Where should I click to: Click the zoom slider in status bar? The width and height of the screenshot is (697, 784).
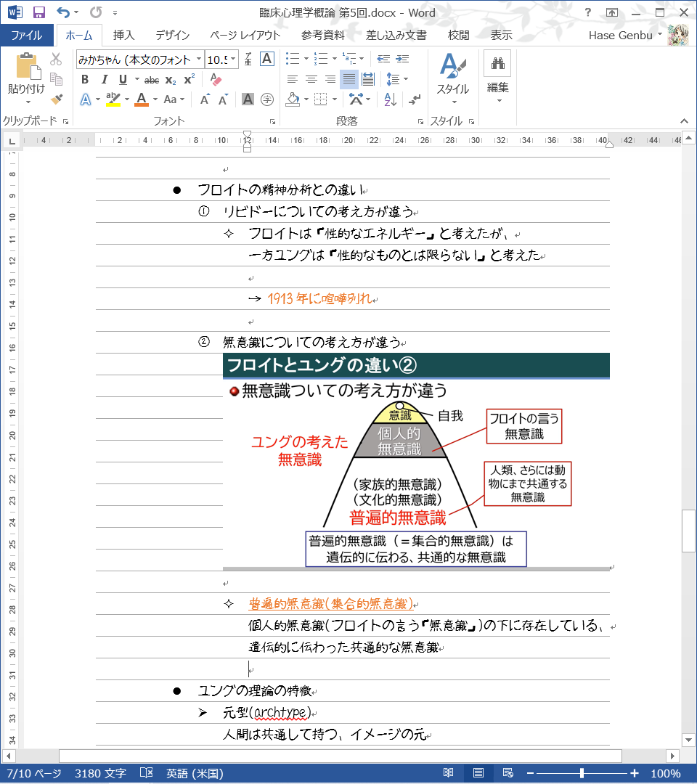click(582, 773)
